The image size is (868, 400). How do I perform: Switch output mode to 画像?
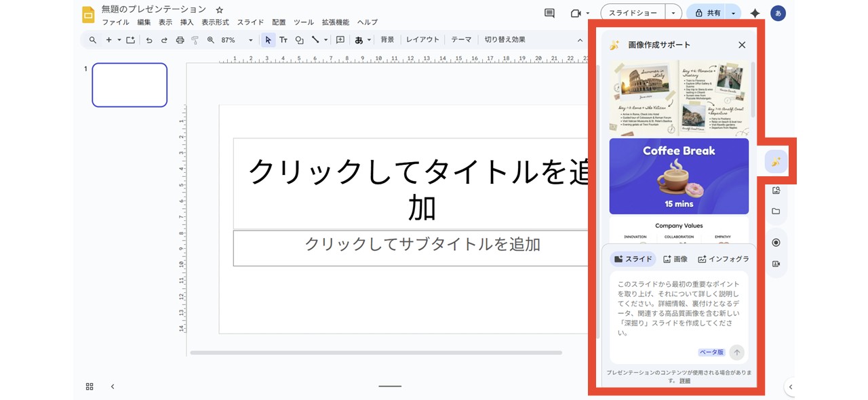[x=675, y=258]
